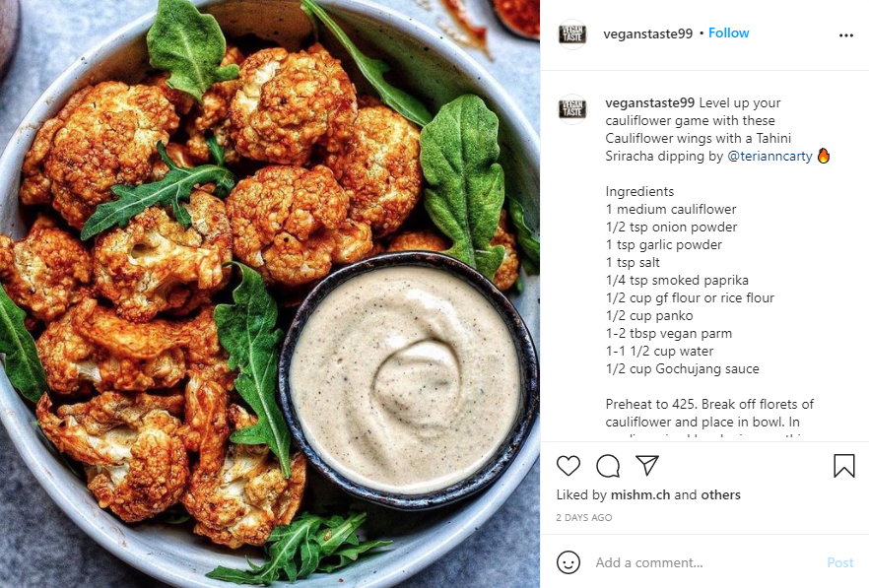Click the veganstaste99 username in the caption
This screenshot has width=869, height=588.
650,103
